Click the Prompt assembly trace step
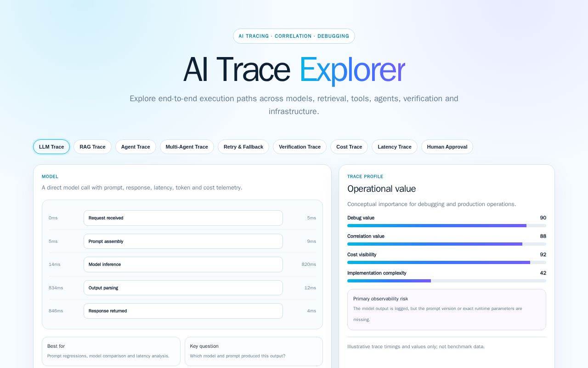Image resolution: width=588 pixels, height=368 pixels. tap(183, 241)
